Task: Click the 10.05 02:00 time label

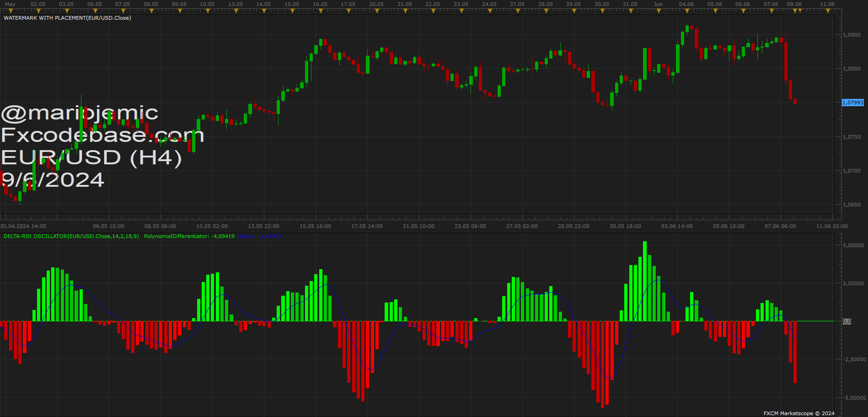Action: pyautogui.click(x=212, y=226)
